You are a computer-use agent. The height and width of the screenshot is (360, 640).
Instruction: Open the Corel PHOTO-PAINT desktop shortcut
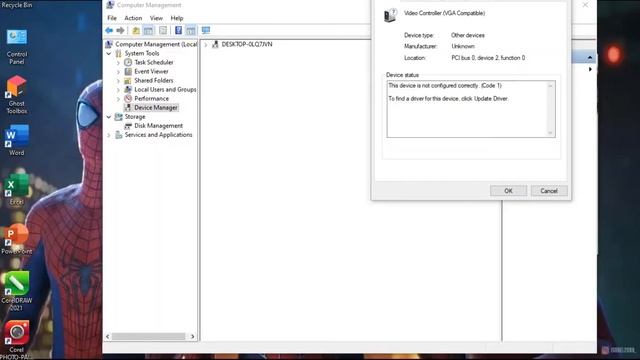(17, 340)
